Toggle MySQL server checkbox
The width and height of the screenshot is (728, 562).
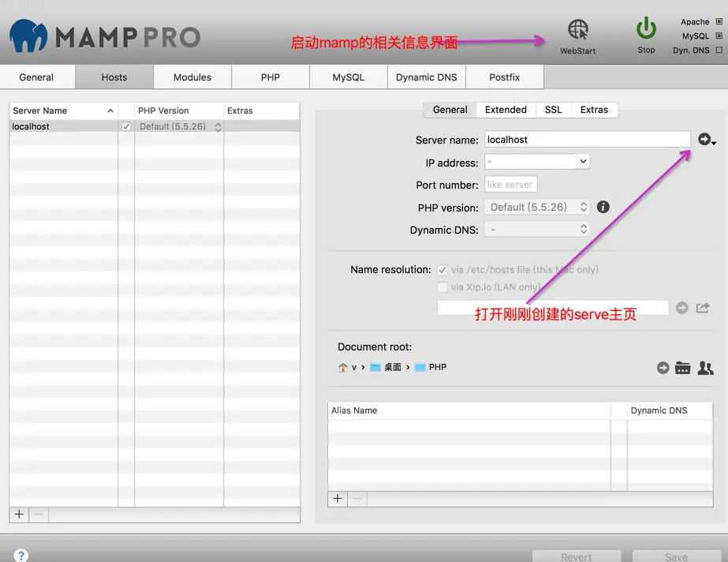pyautogui.click(x=719, y=36)
